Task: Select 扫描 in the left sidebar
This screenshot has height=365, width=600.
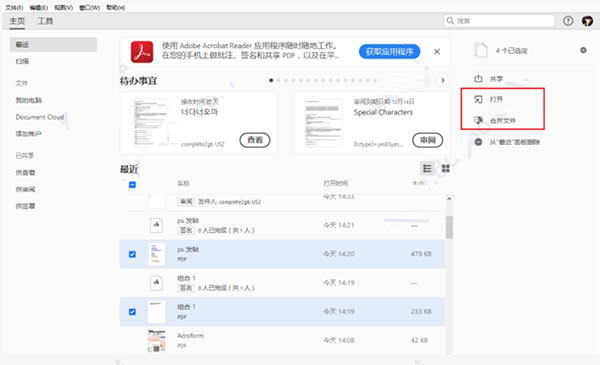Action: coord(22,61)
